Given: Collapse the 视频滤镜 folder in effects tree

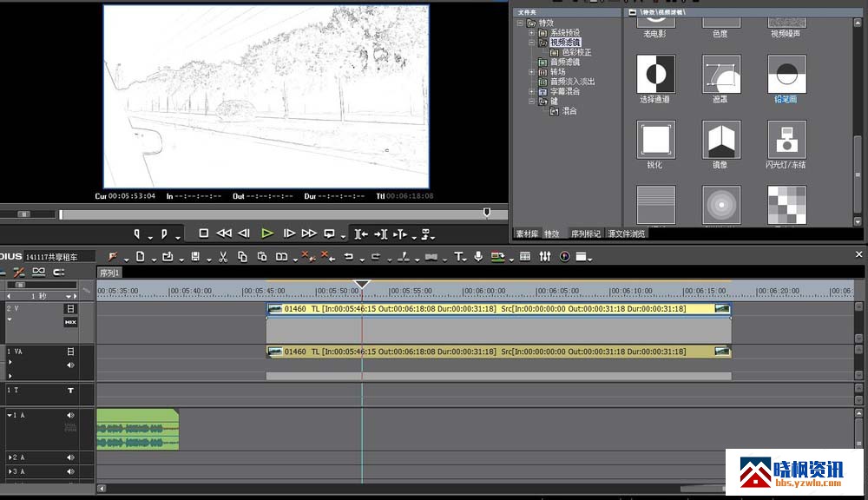Looking at the screenshot, I should (x=531, y=42).
